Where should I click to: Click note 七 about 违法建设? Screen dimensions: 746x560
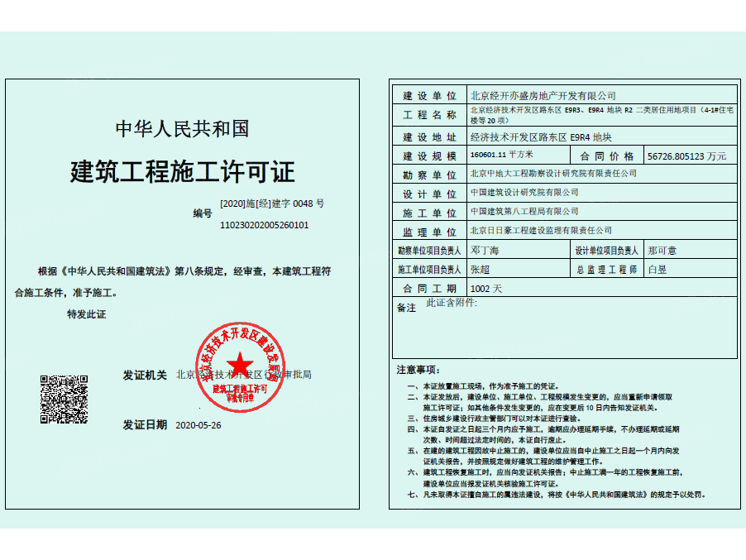(557, 495)
